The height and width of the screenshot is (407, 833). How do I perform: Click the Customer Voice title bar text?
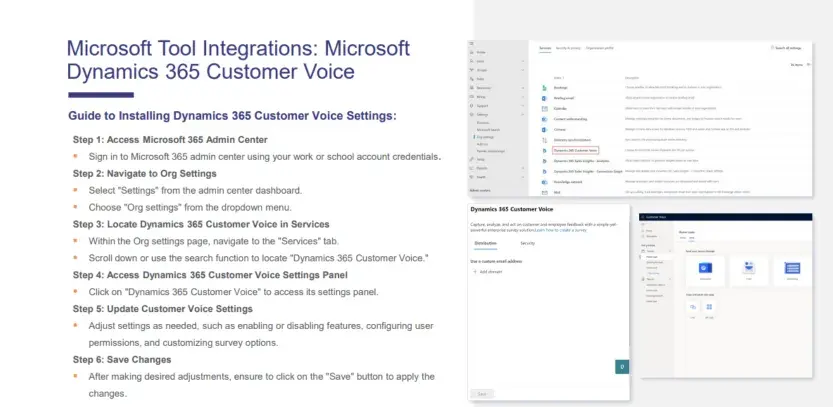[x=655, y=217]
